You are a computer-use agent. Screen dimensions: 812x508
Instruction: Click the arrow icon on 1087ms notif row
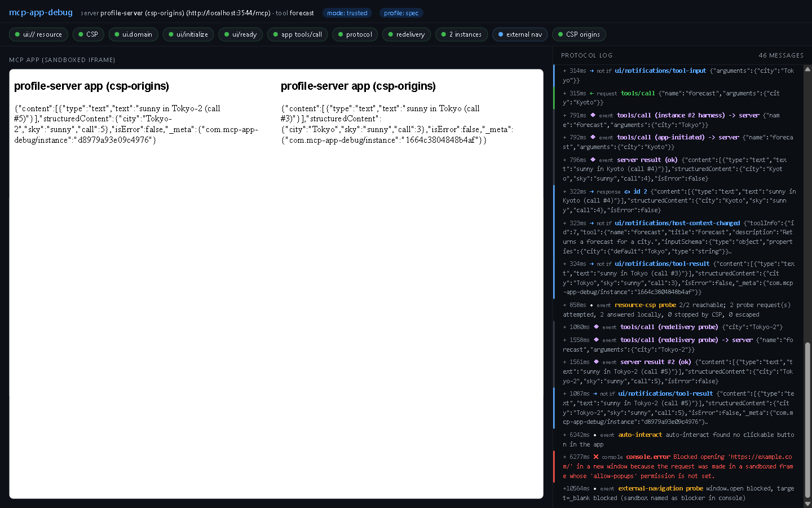tap(595, 393)
